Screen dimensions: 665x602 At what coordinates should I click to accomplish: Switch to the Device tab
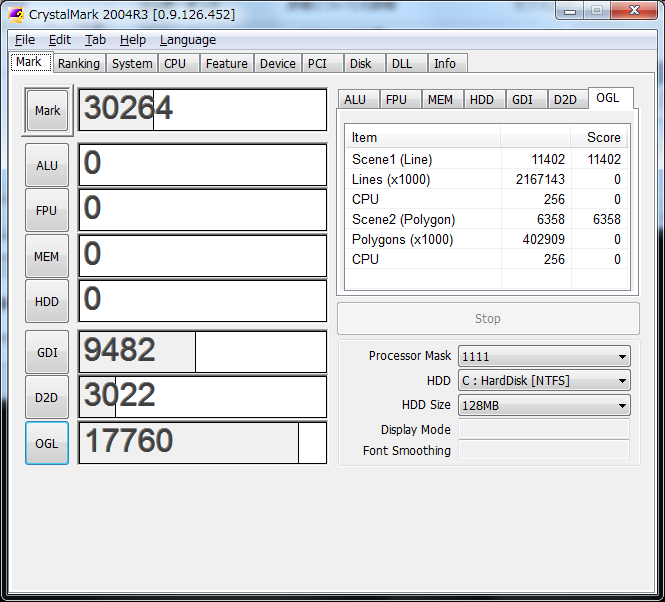coord(278,64)
